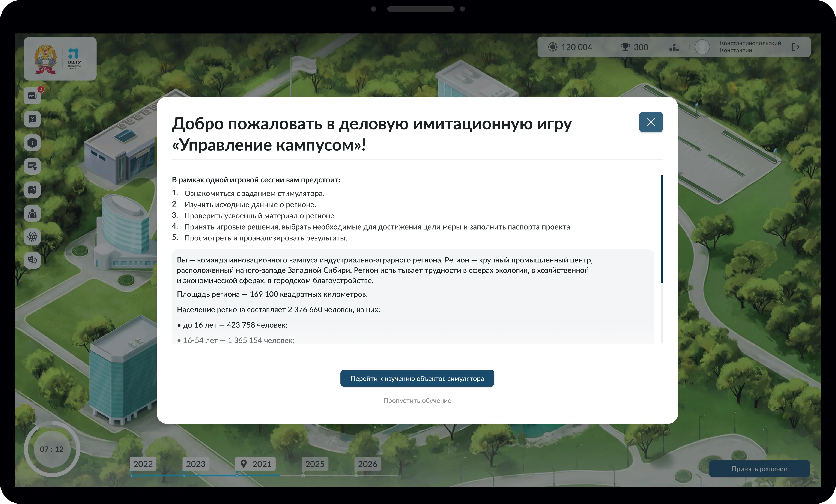Select the 2023 timeline marker
The image size is (836, 504).
tap(195, 464)
